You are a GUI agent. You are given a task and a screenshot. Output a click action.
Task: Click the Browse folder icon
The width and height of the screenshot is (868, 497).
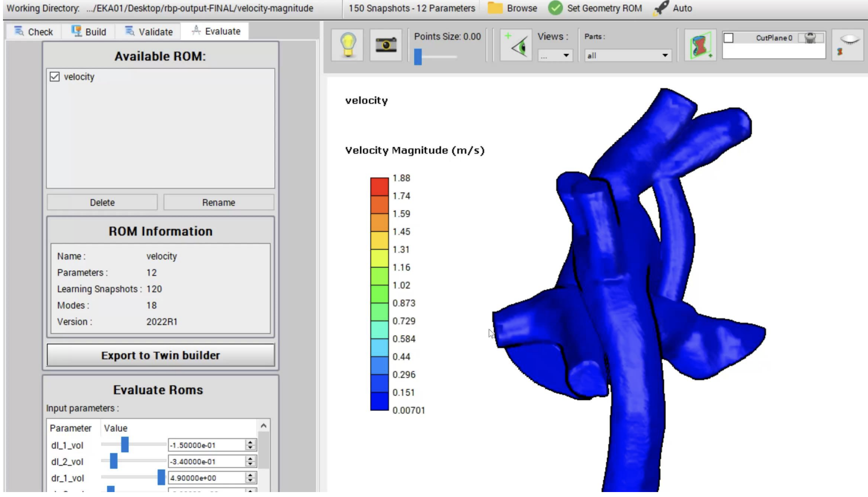495,8
